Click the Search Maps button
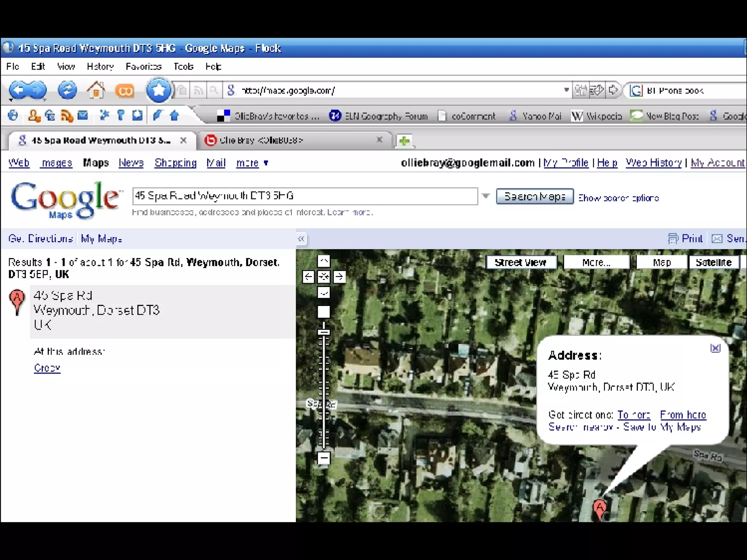 coord(535,197)
